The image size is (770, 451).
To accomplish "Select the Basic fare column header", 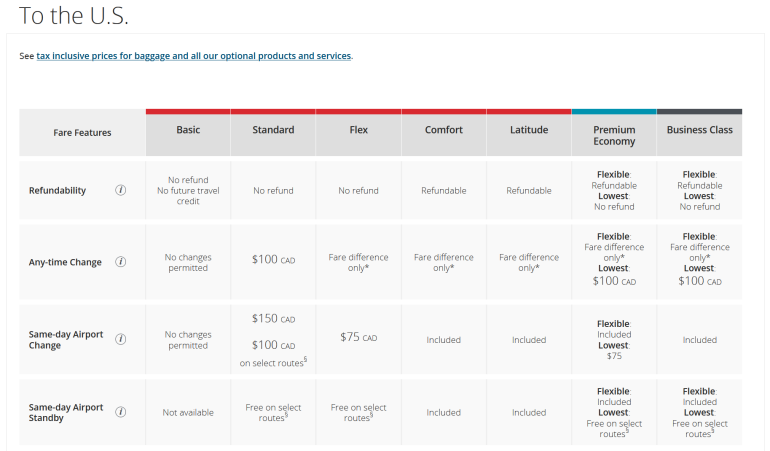I will [188, 130].
